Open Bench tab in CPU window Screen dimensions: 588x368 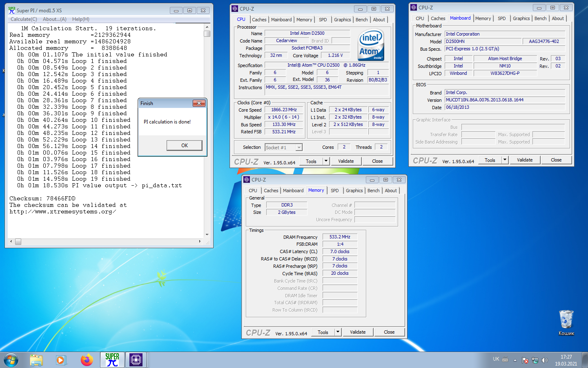[361, 20]
